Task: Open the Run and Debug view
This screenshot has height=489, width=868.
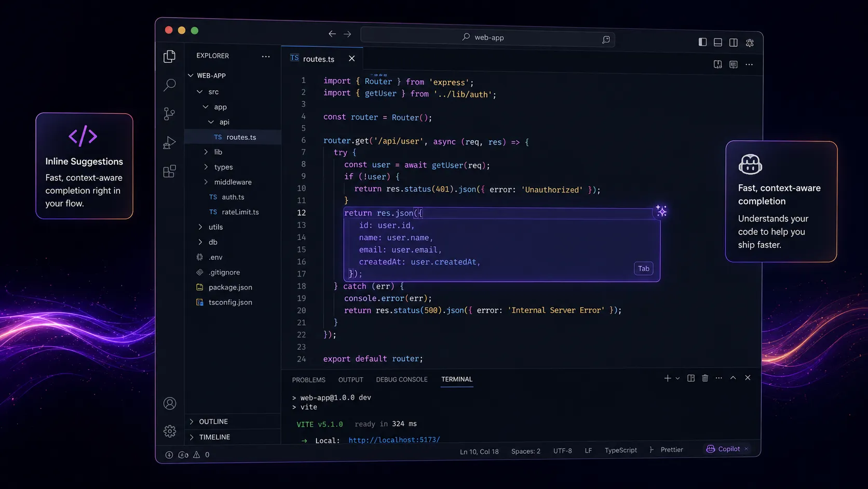Action: point(169,142)
